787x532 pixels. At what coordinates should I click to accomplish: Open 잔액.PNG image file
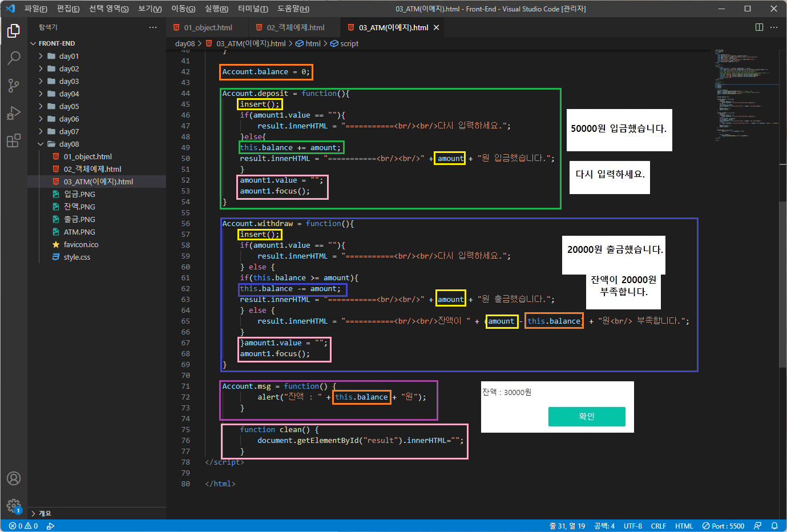[79, 207]
